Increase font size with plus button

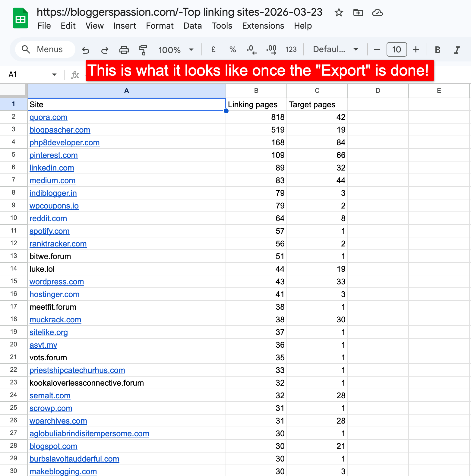tap(416, 49)
